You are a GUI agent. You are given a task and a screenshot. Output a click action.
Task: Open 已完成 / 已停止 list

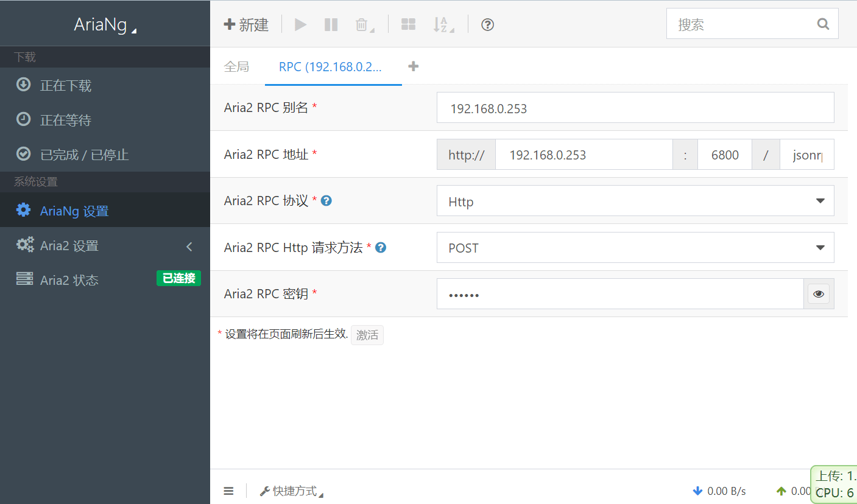pos(105,155)
